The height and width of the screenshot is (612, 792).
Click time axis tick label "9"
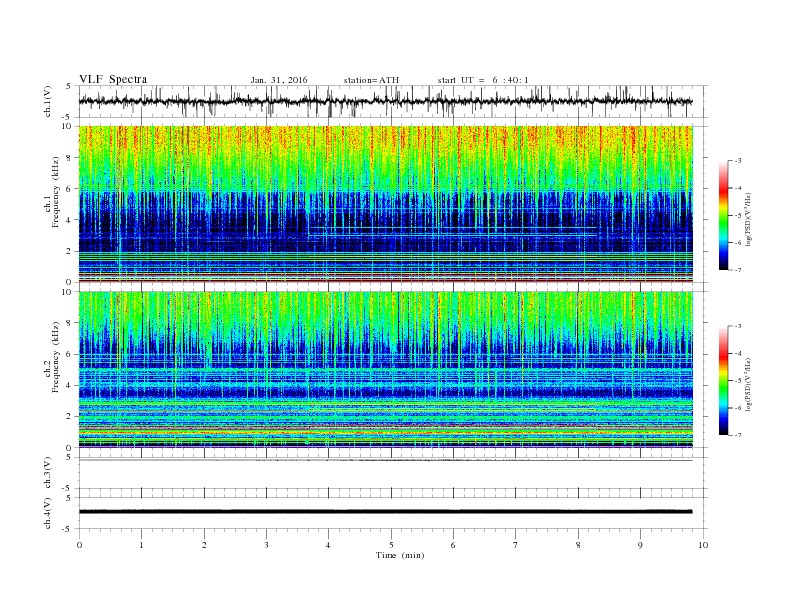(640, 545)
